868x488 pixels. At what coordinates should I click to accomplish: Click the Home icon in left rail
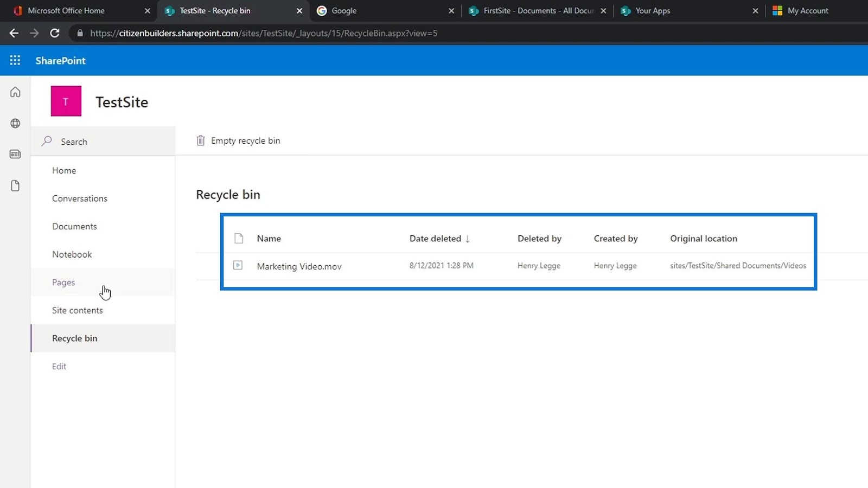pos(15,92)
